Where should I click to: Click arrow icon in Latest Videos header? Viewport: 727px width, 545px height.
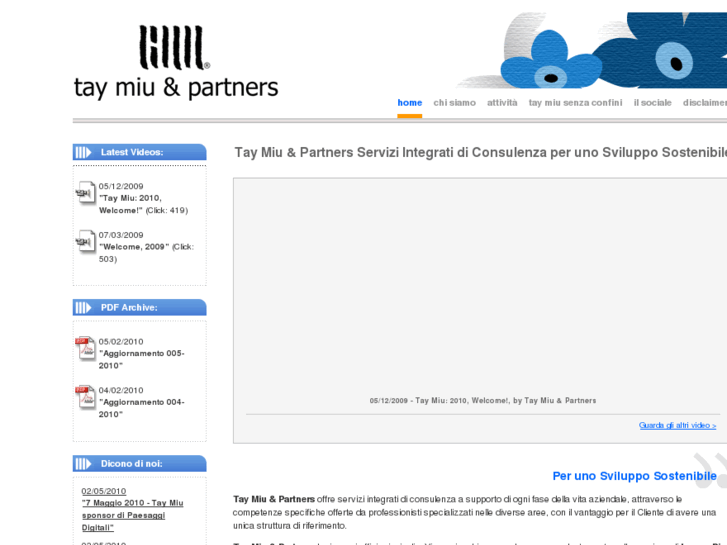click(x=83, y=152)
